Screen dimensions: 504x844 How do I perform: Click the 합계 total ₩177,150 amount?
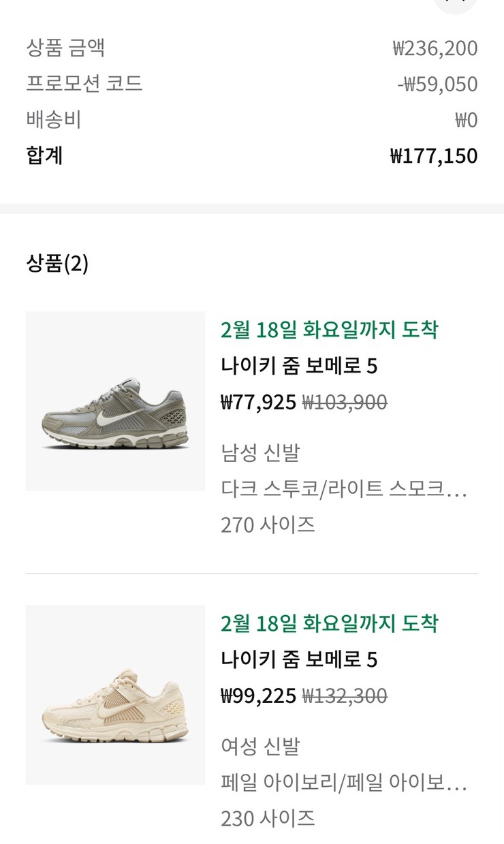tap(434, 156)
